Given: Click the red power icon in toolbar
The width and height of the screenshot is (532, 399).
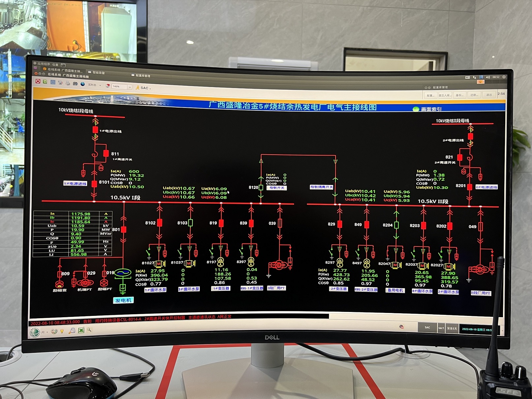Looking at the screenshot, I should coord(38,81).
